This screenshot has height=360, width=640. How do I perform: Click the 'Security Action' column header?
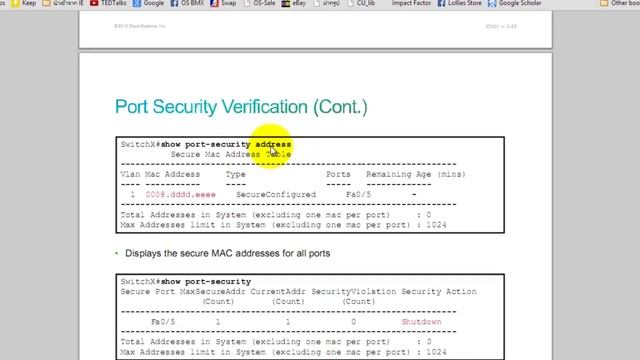(x=439, y=292)
